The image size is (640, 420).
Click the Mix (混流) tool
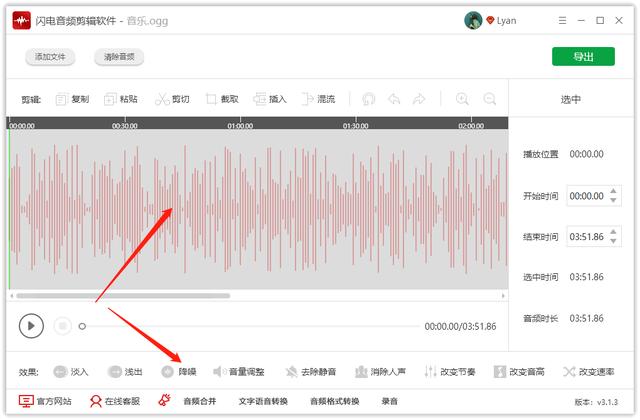pos(318,99)
